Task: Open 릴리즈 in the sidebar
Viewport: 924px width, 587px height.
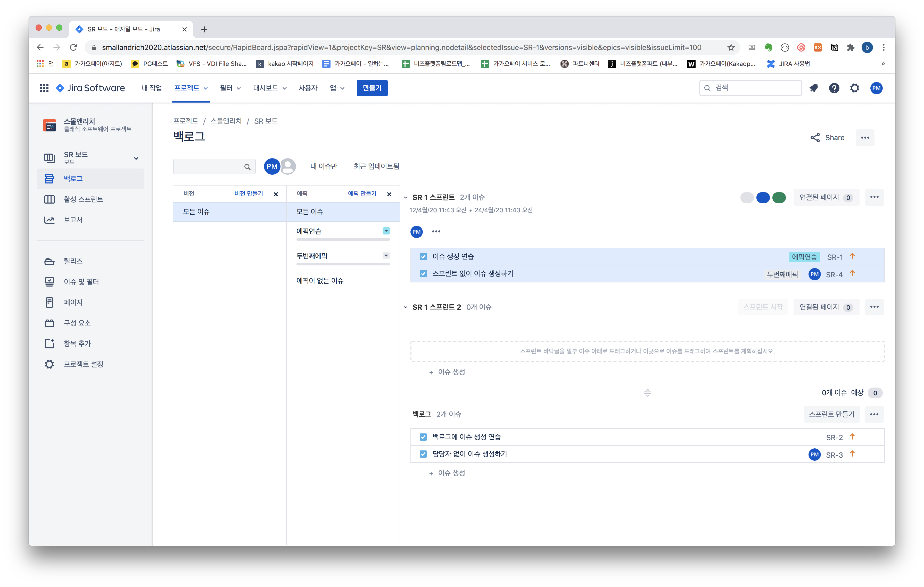Action: [73, 261]
